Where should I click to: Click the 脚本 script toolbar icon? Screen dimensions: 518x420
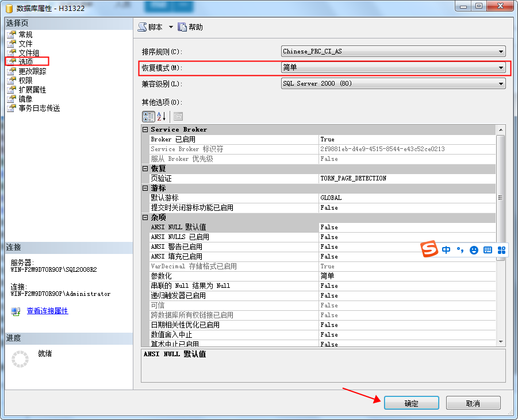[x=142, y=27]
